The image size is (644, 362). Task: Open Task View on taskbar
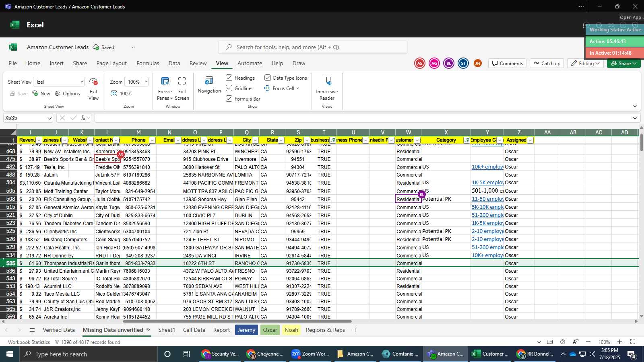pos(187,354)
